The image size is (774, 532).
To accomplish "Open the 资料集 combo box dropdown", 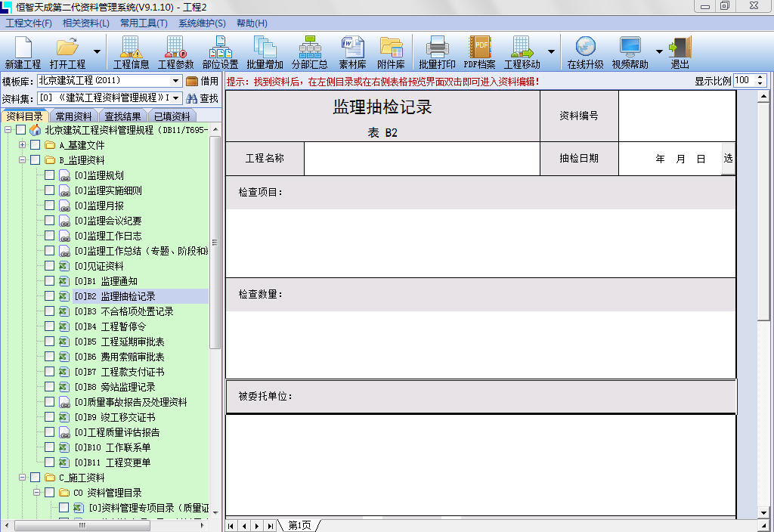I will pos(175,97).
